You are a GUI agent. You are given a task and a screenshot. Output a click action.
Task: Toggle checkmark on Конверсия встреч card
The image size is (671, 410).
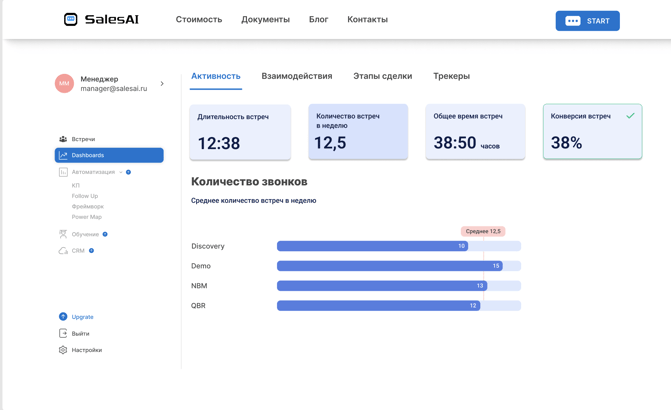click(x=630, y=116)
